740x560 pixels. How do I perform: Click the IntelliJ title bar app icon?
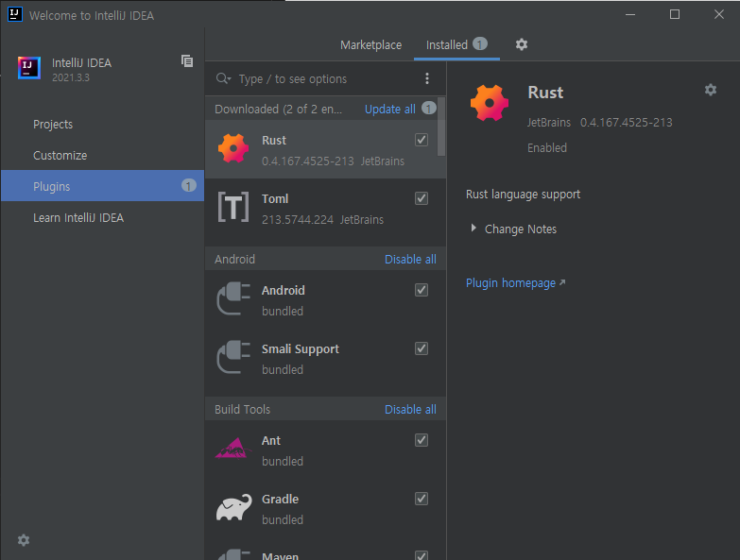pos(14,14)
